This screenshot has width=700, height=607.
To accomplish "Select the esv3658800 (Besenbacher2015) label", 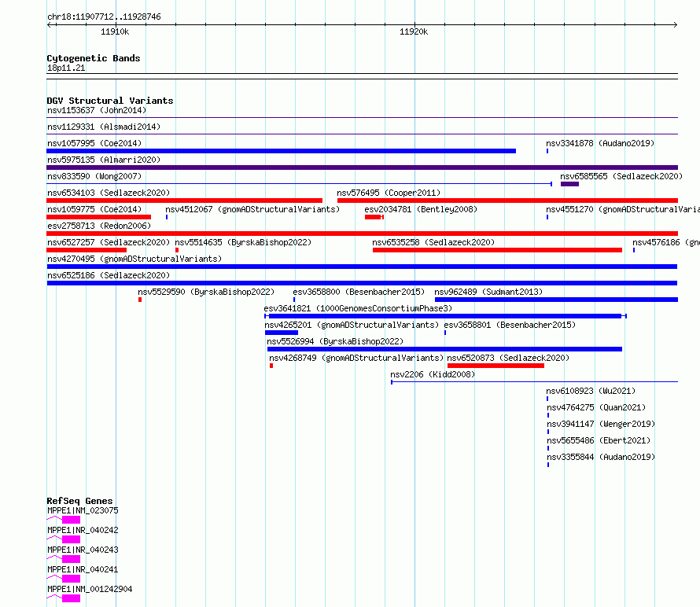I will pyautogui.click(x=359, y=292).
